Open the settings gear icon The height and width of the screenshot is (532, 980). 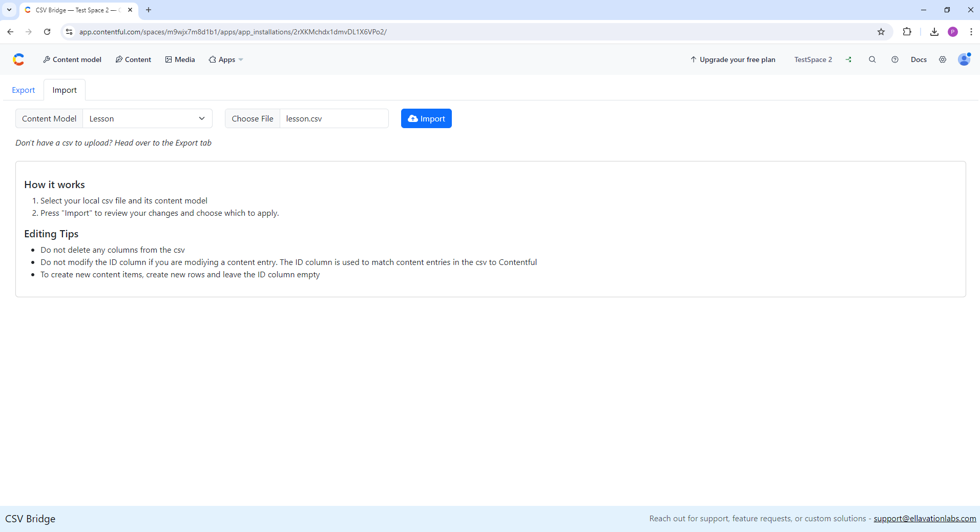pyautogui.click(x=943, y=59)
